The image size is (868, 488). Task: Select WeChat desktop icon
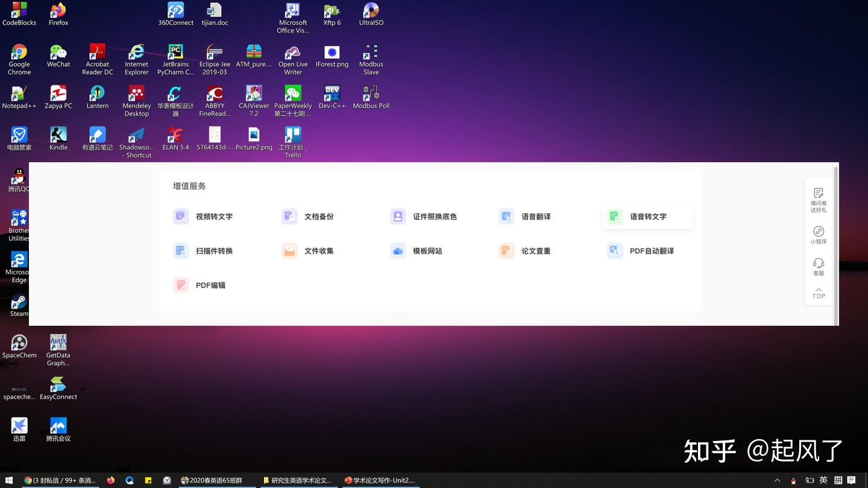58,56
